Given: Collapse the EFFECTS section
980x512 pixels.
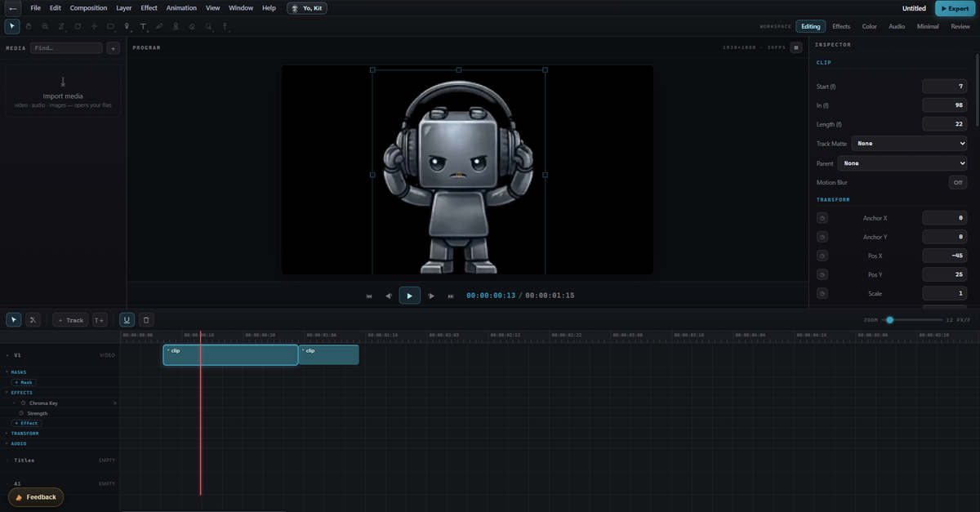Looking at the screenshot, I should coord(7,393).
